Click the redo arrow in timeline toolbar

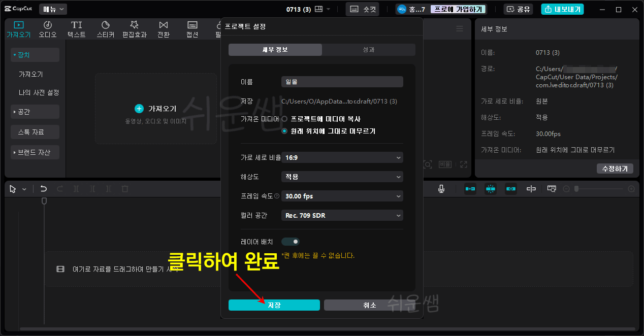(x=60, y=189)
